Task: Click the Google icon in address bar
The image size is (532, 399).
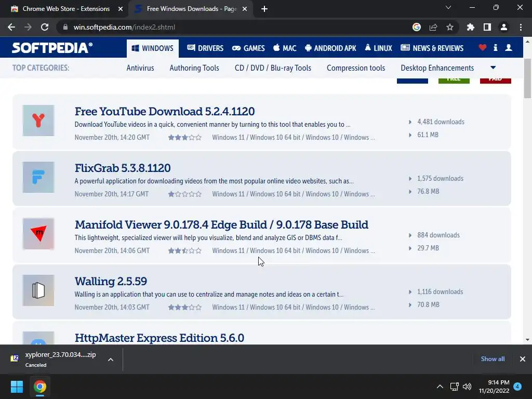Action: point(417,27)
